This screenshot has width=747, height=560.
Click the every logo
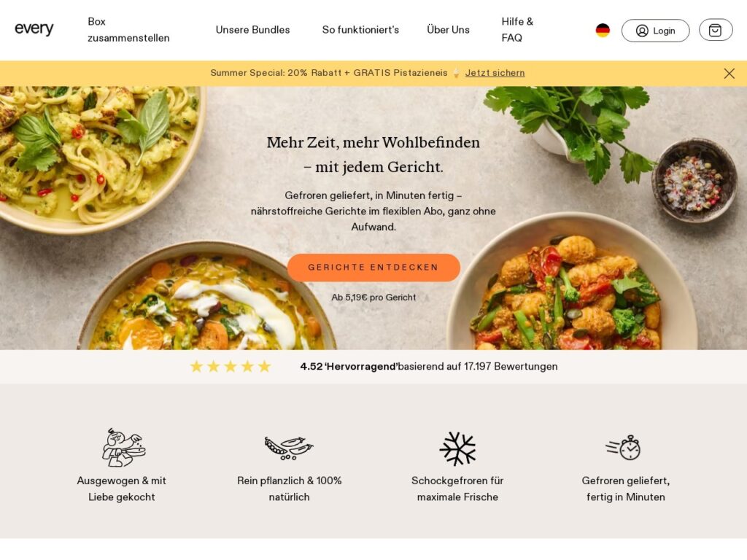(x=34, y=29)
